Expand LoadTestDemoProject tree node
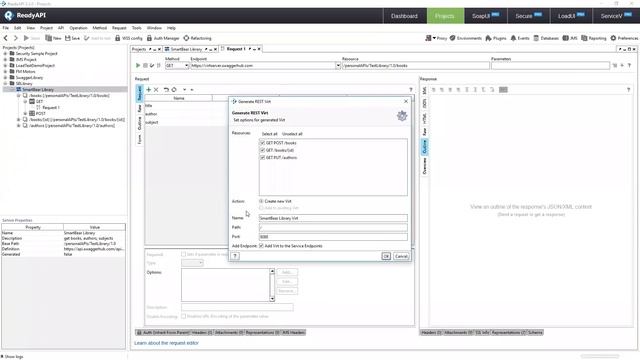 pos(5,65)
